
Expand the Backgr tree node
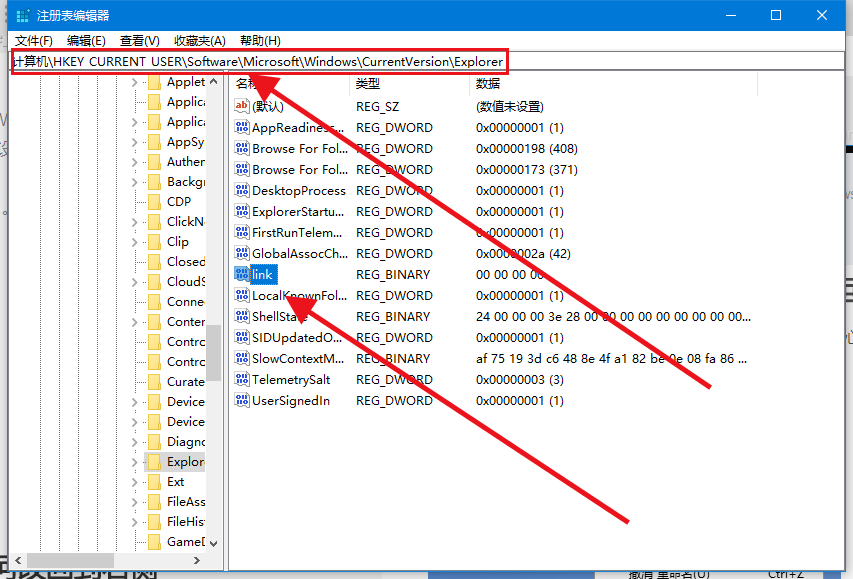134,182
